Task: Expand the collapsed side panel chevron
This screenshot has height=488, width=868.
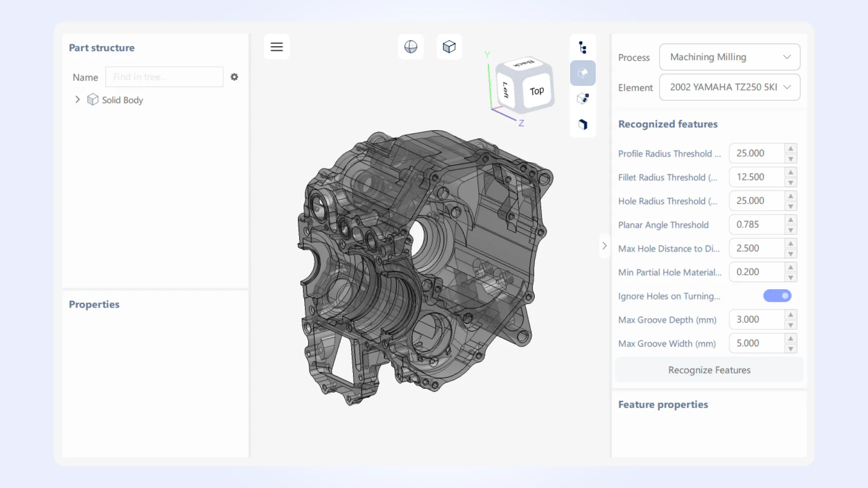Action: coord(604,245)
